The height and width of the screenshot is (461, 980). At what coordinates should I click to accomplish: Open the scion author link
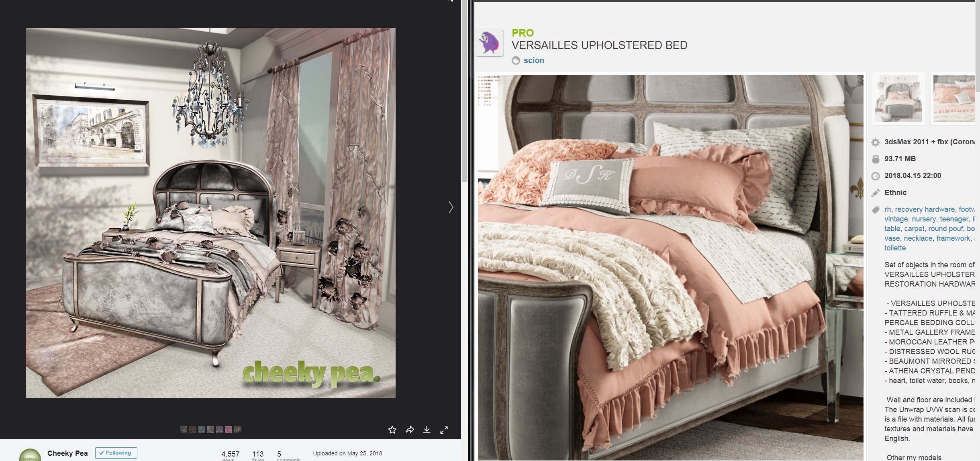coord(533,60)
